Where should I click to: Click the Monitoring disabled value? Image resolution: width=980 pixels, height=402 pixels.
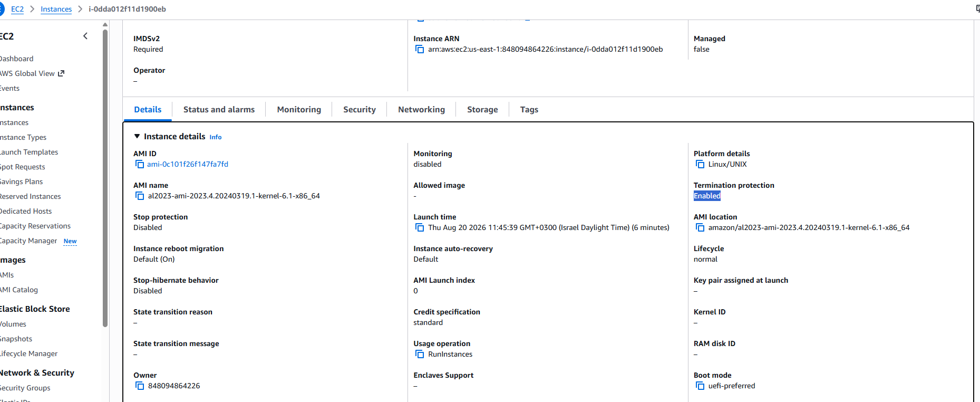428,164
